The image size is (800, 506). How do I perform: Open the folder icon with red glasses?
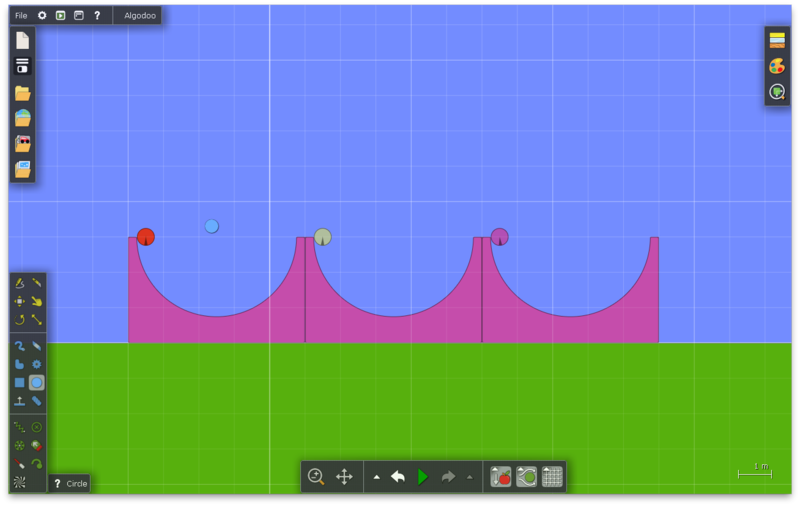(22, 144)
